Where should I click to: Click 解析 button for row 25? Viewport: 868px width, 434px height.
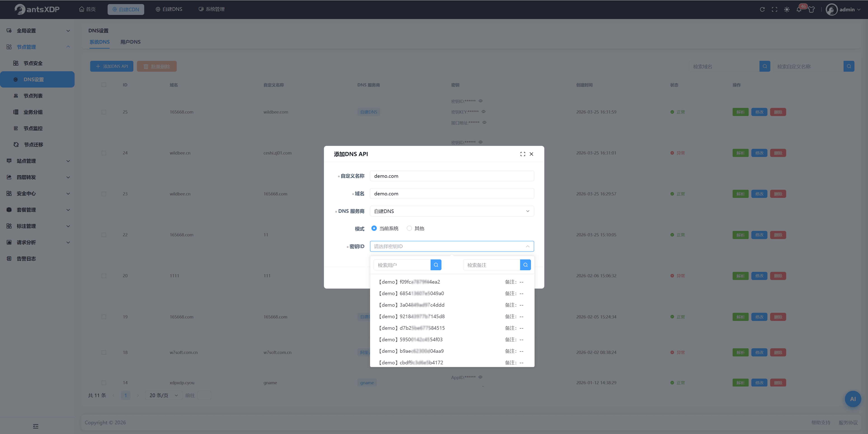740,112
